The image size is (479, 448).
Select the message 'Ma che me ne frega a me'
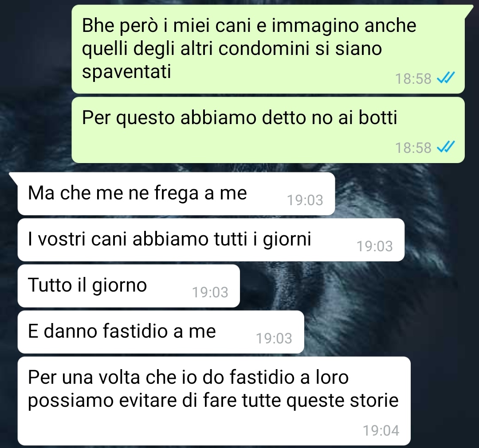176,194
